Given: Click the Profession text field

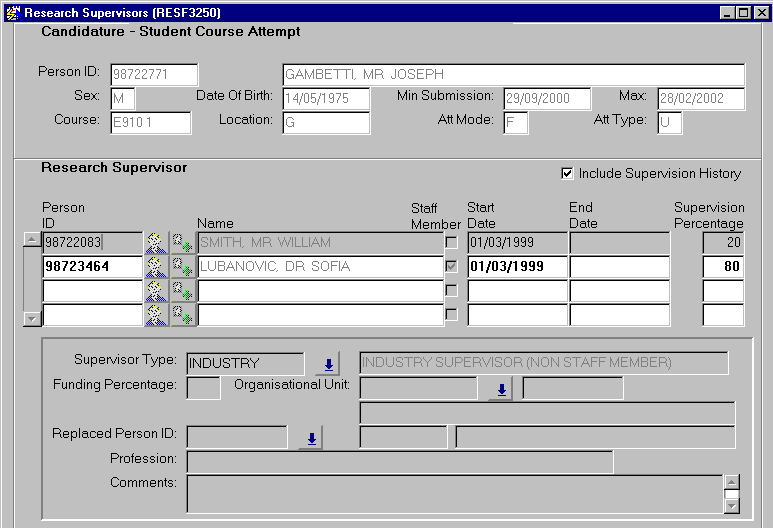Looking at the screenshot, I should [399, 461].
